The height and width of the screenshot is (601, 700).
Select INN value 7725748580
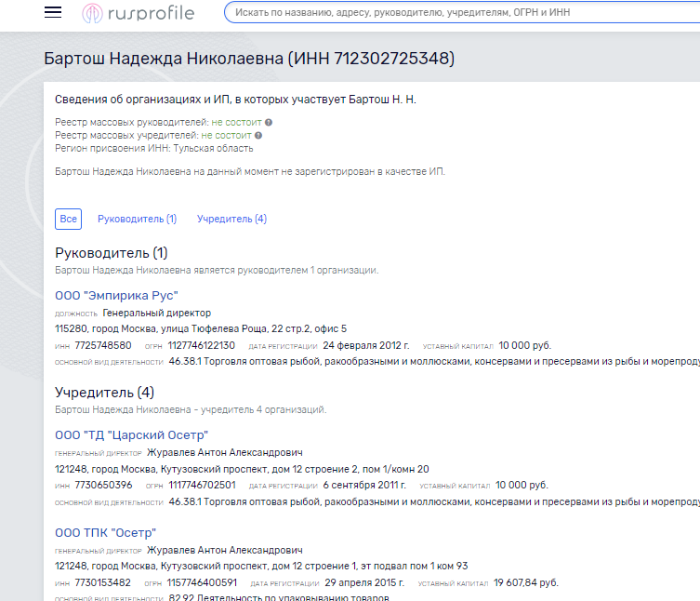point(103,345)
